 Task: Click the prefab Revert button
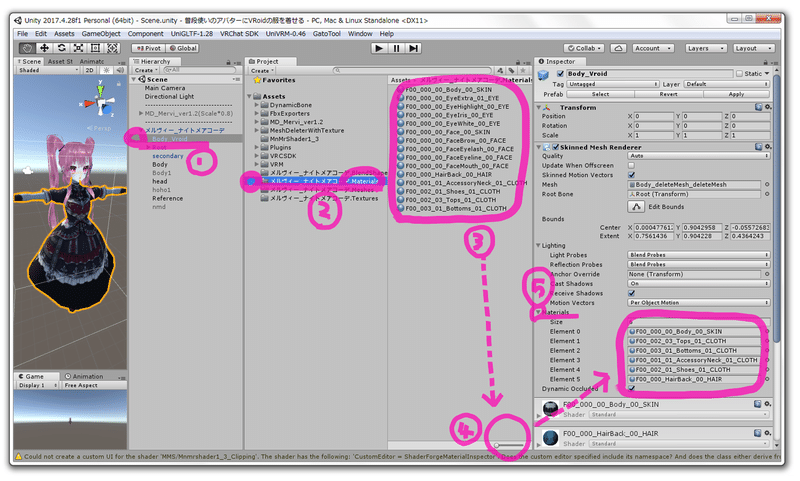point(668,94)
